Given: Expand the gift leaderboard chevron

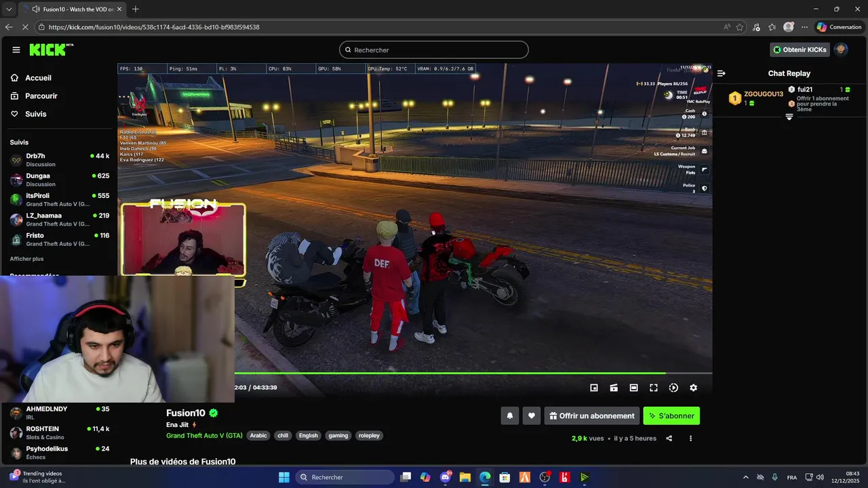Looking at the screenshot, I should pos(789,117).
